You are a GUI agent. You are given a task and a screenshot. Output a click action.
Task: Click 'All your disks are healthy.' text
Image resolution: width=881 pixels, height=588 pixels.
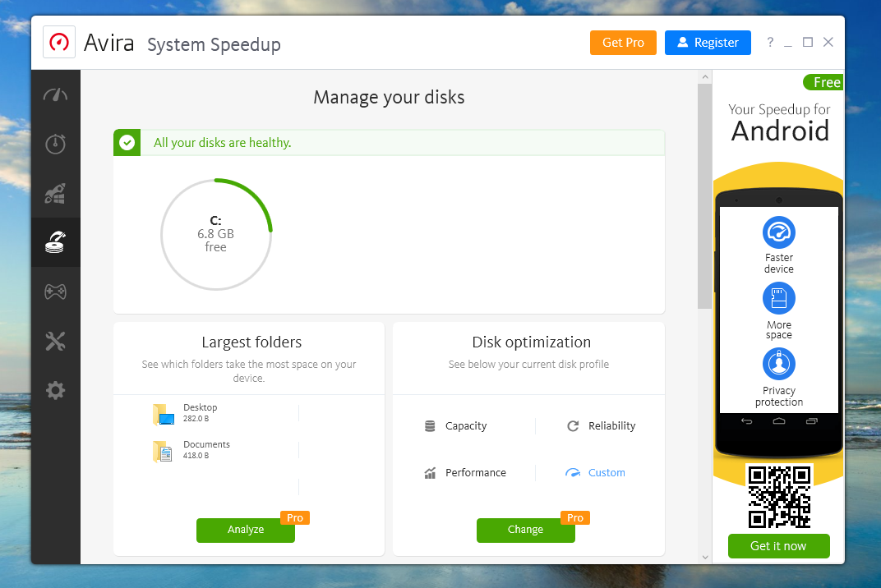point(223,143)
